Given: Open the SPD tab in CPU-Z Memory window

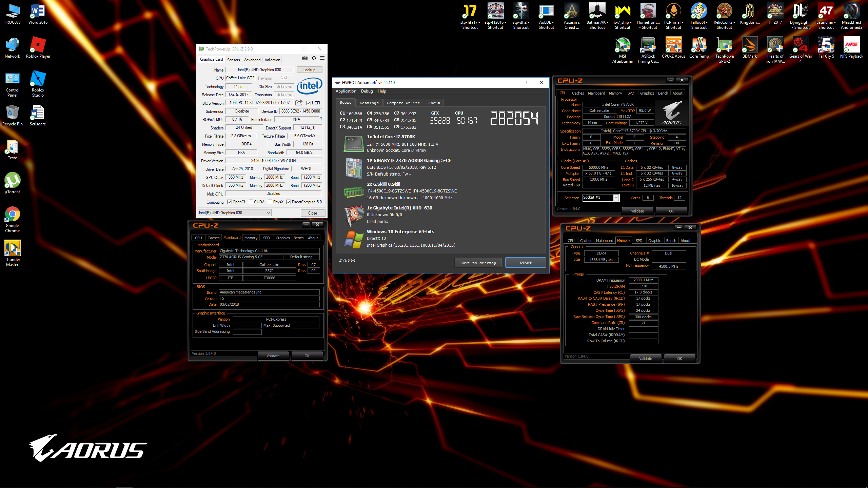Looking at the screenshot, I should coord(639,241).
